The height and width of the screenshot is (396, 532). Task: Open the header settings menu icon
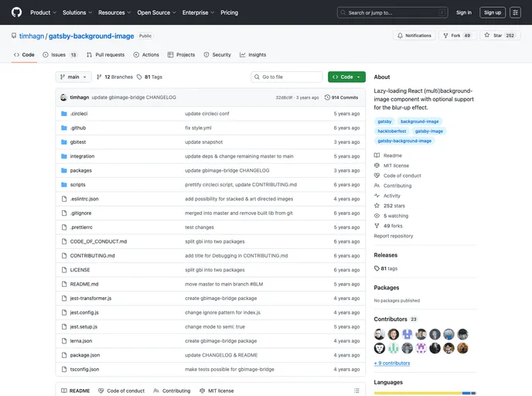click(515, 12)
